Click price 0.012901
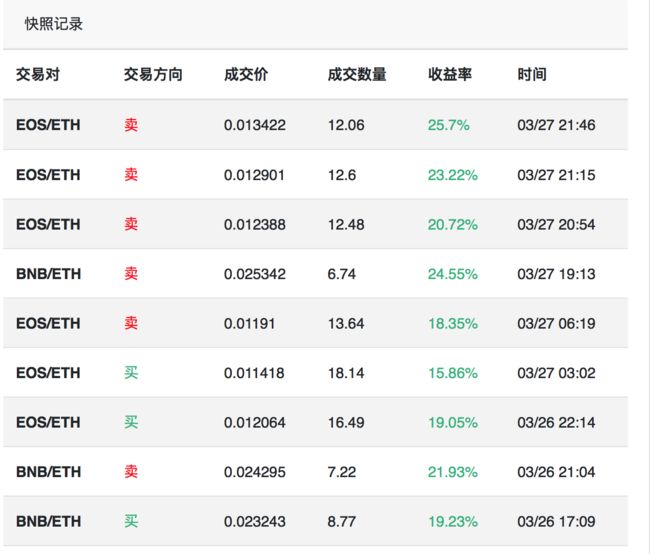 coord(254,175)
